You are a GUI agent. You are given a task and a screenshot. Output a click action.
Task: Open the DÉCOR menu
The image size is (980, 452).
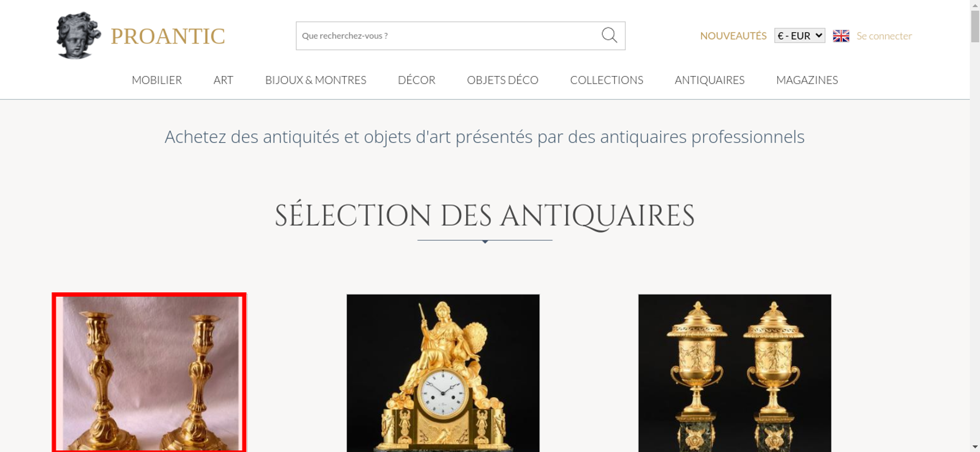tap(416, 80)
